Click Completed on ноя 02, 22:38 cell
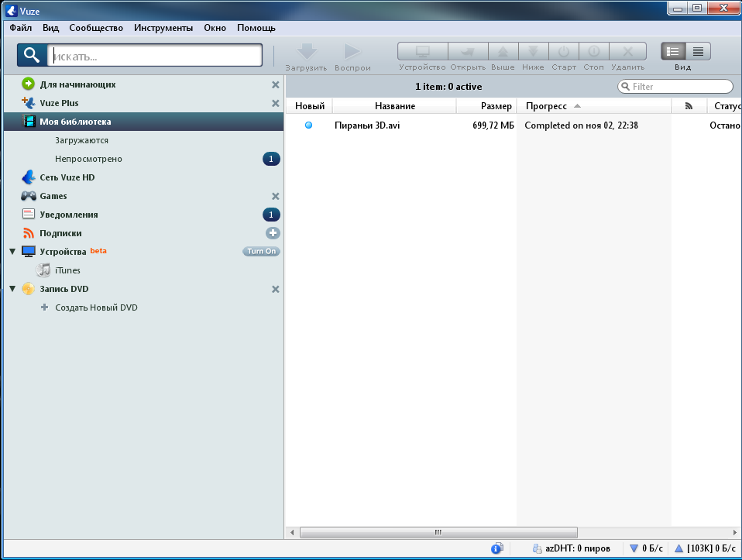Viewport: 742px width, 560px height. (581, 125)
